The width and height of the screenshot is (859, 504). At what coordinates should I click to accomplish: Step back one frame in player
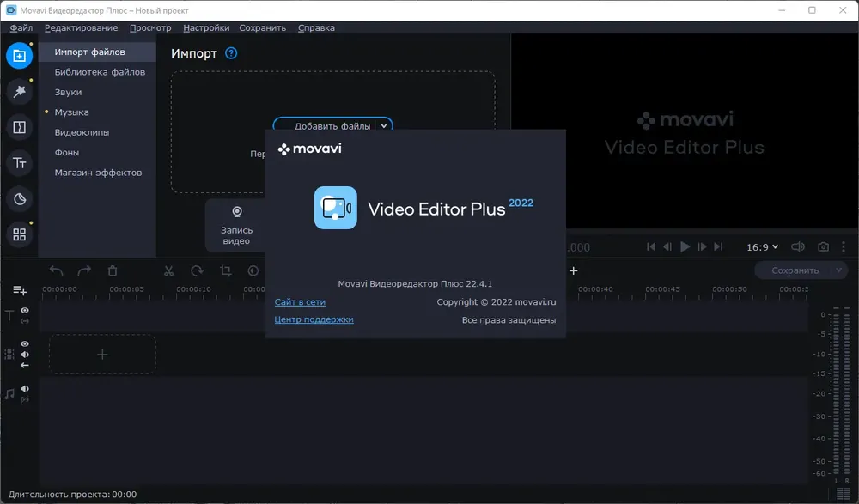tap(667, 247)
